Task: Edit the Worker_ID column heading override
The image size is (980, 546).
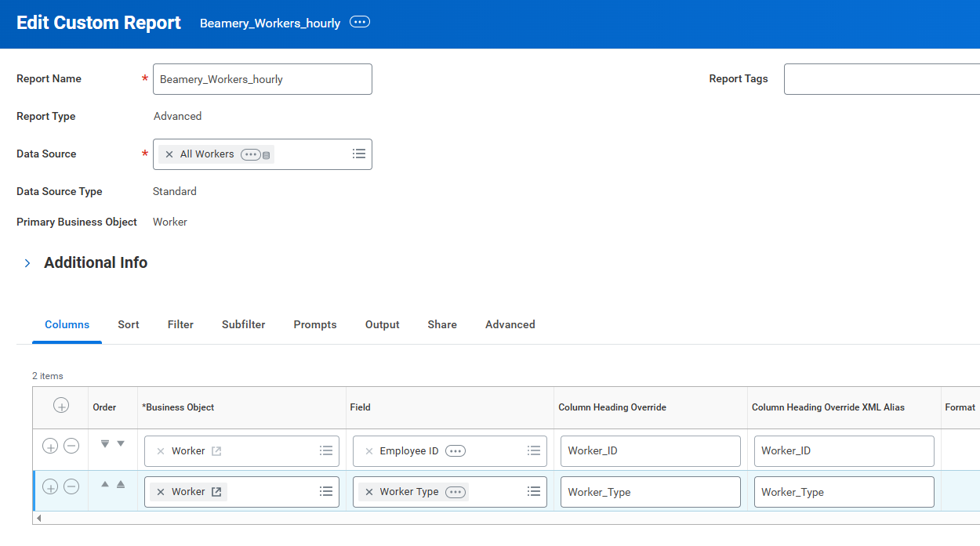Action: pos(650,451)
